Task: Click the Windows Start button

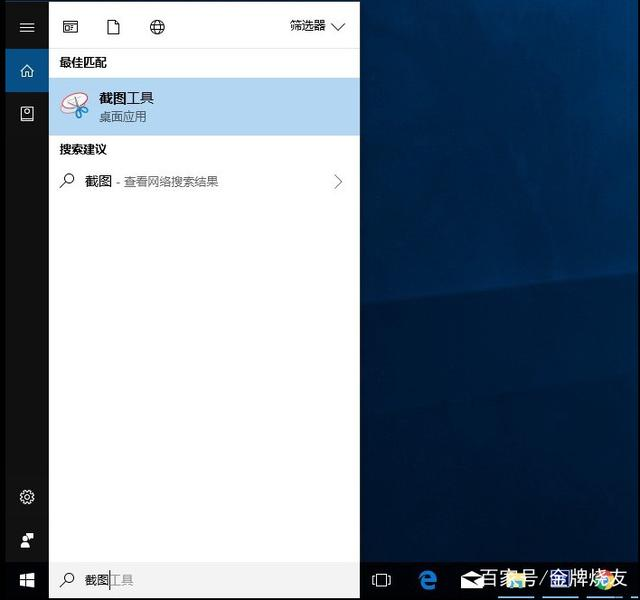Action: pyautogui.click(x=27, y=580)
